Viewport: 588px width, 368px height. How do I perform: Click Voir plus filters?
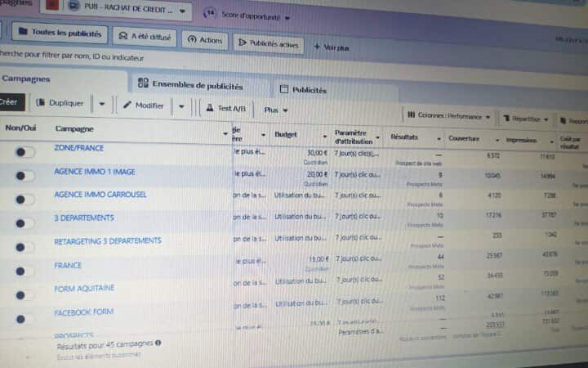click(x=332, y=47)
